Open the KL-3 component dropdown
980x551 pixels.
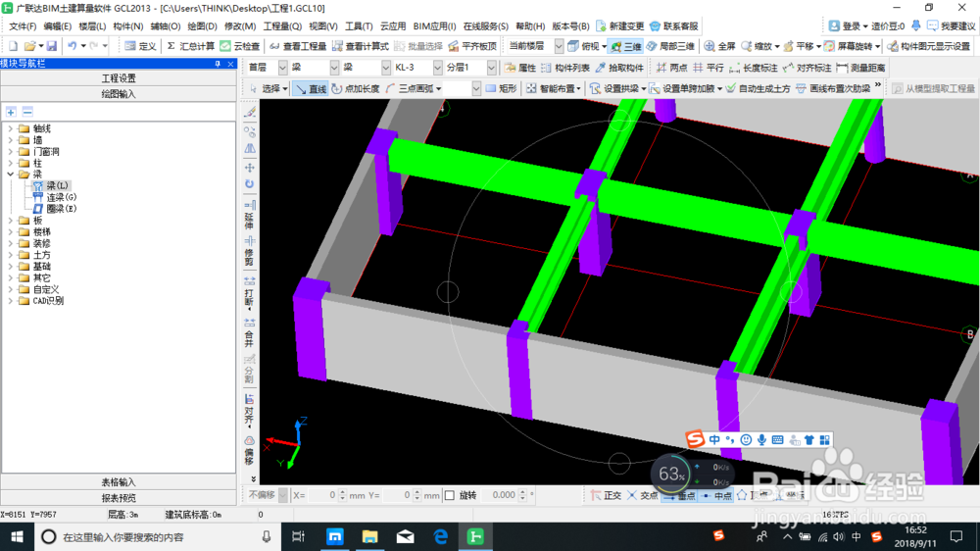(x=437, y=68)
